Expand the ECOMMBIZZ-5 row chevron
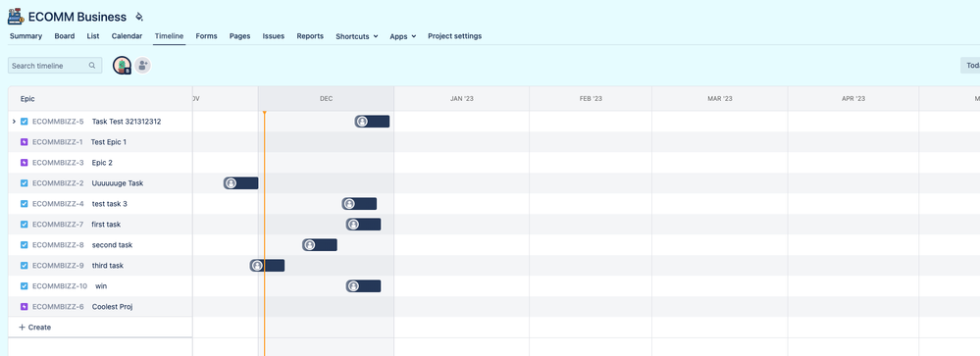Viewport: 980px width, 356px height. pyautogui.click(x=14, y=122)
